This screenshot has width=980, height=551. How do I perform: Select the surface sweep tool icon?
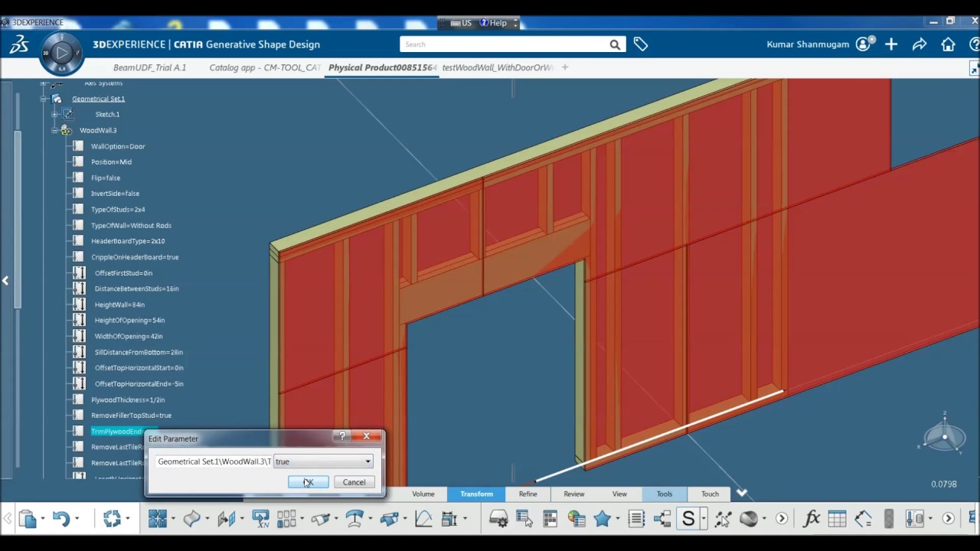(x=191, y=519)
